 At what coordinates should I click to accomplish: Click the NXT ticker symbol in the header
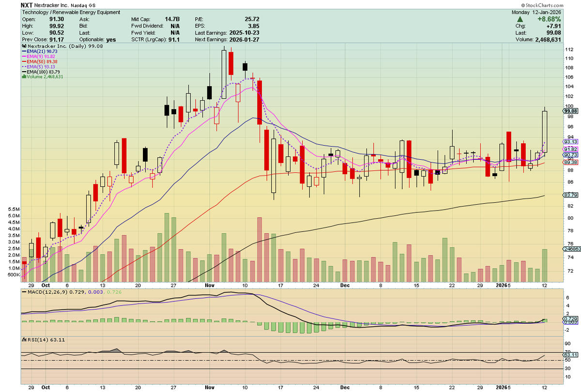tap(28, 4)
